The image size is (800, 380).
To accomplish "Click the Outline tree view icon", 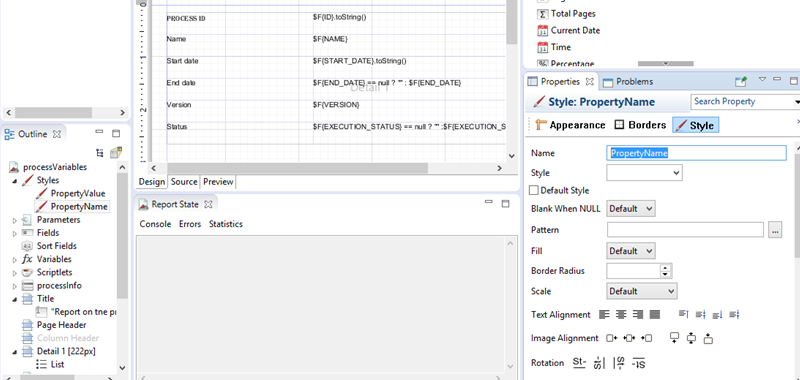I will pos(99,153).
